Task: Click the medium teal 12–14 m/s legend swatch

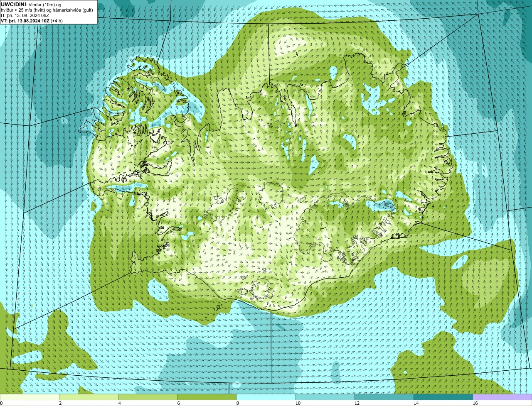Action: 384,397
